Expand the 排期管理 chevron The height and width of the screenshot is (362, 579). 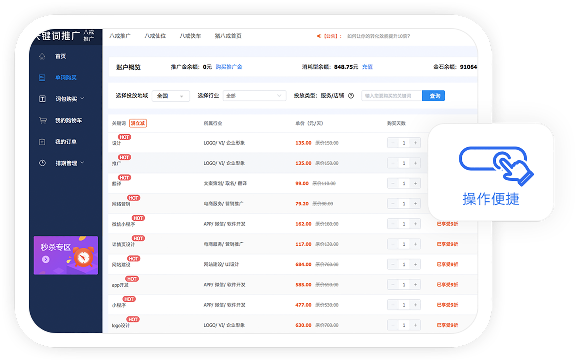pyautogui.click(x=82, y=163)
